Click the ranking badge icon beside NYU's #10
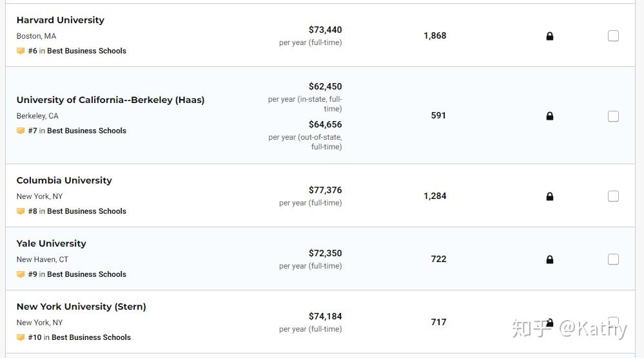This screenshot has height=358, width=644. pos(21,337)
